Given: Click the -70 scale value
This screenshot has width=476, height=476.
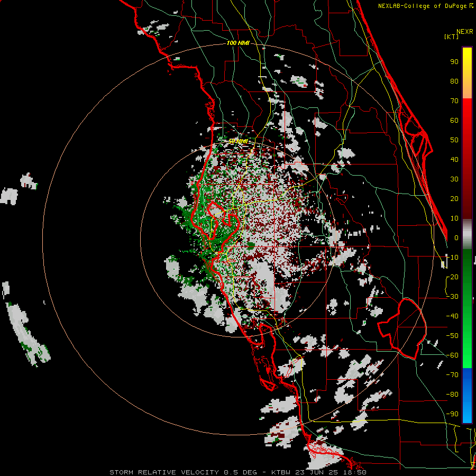Looking at the screenshot, I should pyautogui.click(x=452, y=375).
